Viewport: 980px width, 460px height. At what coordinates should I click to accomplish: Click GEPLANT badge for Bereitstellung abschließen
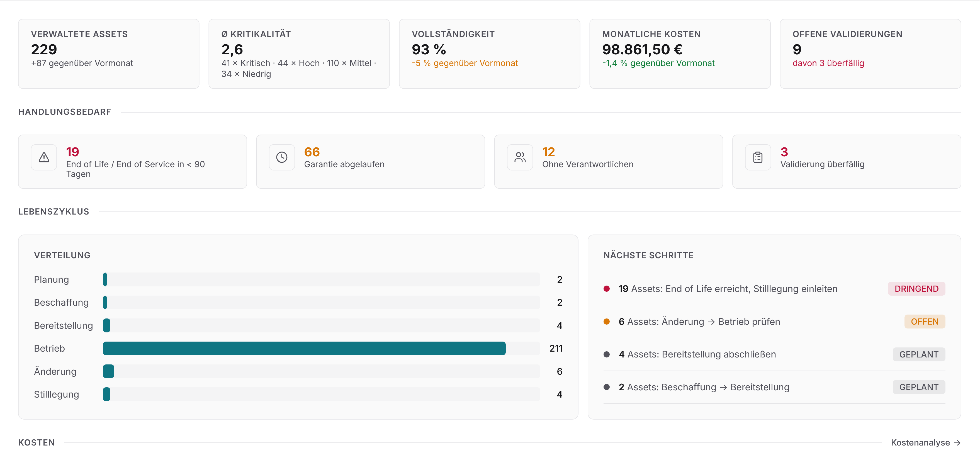pyautogui.click(x=919, y=354)
